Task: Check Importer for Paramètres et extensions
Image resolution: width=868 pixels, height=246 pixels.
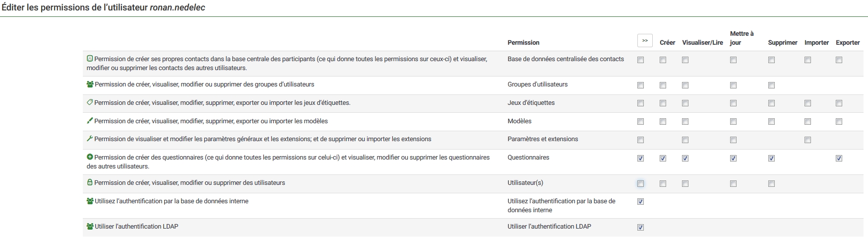Action: click(x=807, y=140)
